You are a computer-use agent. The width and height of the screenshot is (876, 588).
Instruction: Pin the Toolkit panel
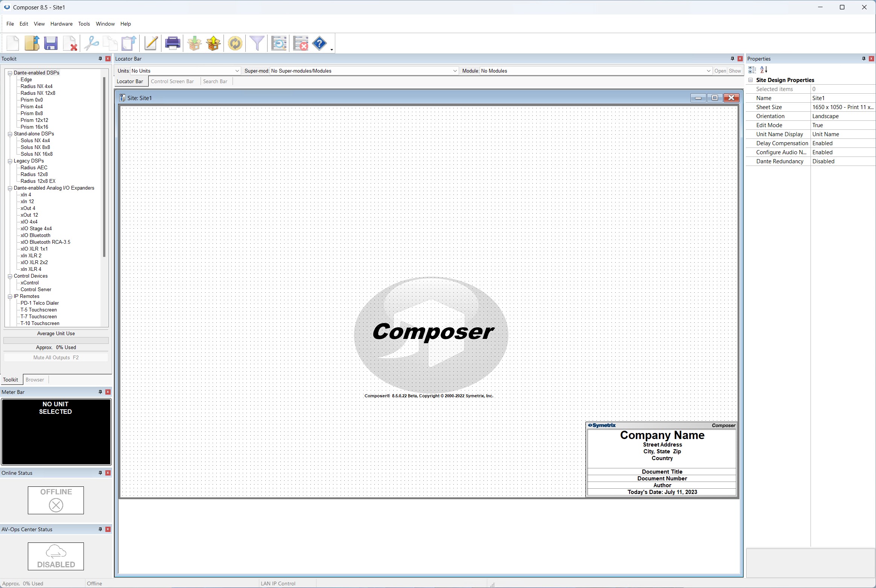click(100, 59)
